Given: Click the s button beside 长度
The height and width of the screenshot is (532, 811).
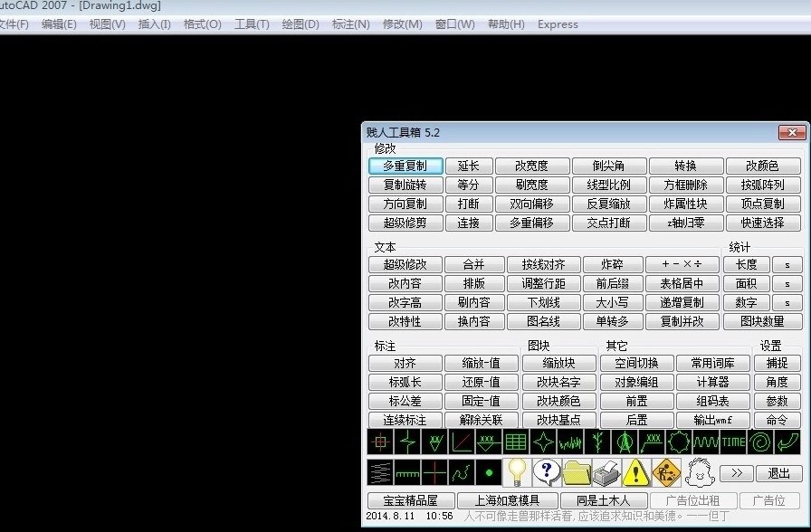Looking at the screenshot, I should click(x=787, y=264).
